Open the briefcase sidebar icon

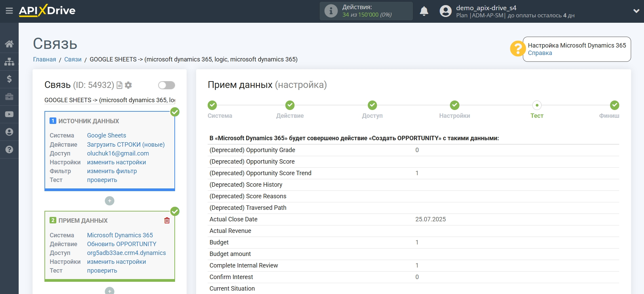[9, 97]
